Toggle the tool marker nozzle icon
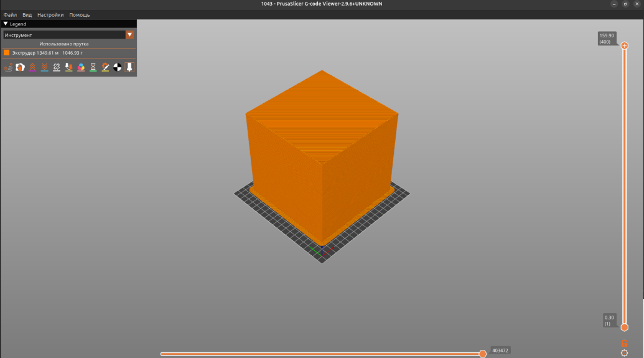644x358 pixels. point(129,67)
